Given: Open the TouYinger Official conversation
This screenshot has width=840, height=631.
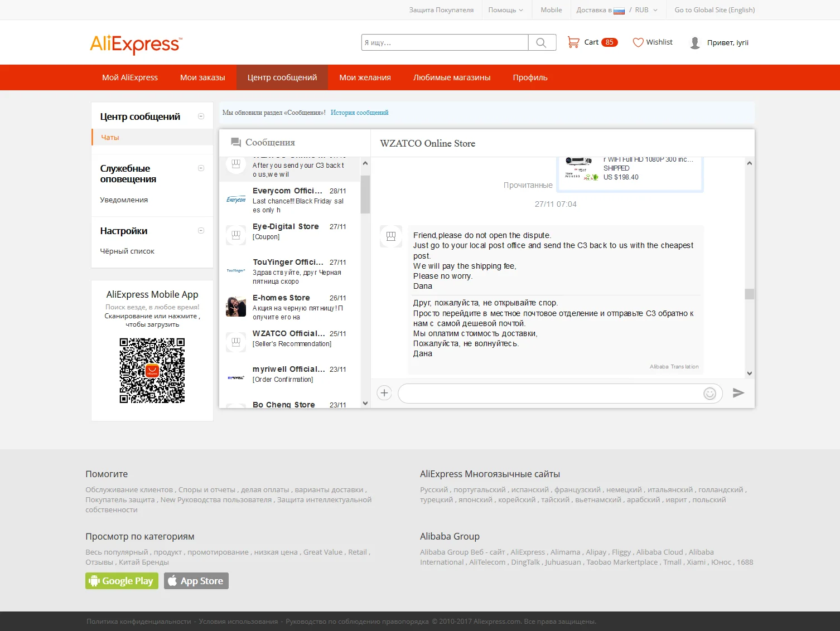Looking at the screenshot, I should tap(290, 271).
